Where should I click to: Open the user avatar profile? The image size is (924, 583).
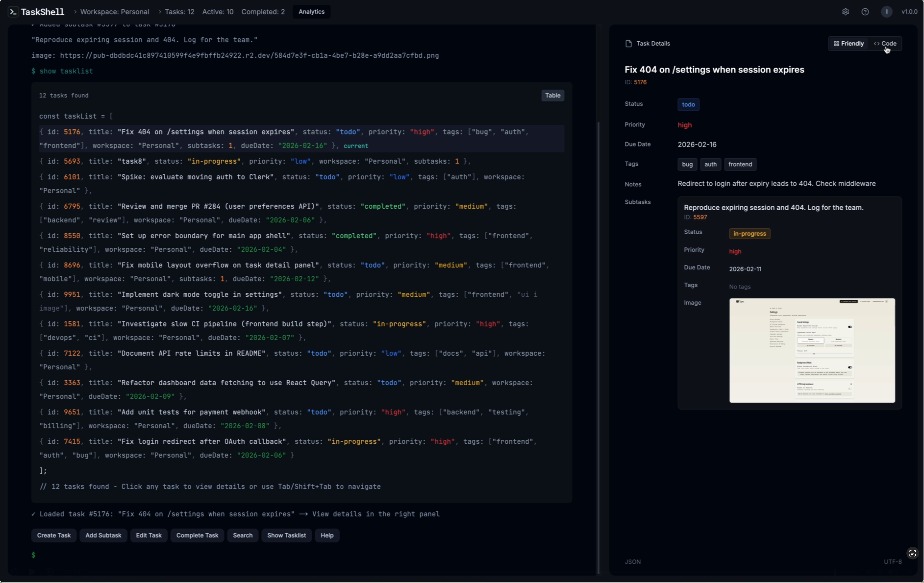[x=886, y=12]
